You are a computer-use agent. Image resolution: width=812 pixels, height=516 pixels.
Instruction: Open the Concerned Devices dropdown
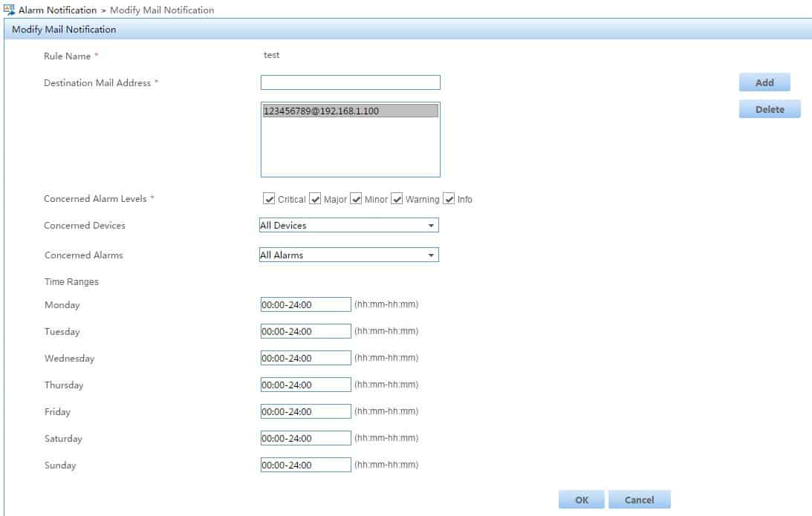tap(349, 225)
